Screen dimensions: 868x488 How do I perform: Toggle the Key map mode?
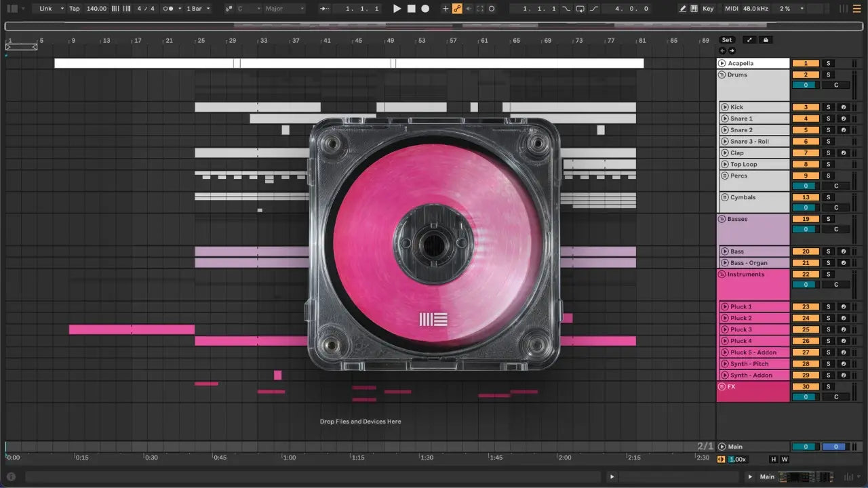point(708,9)
